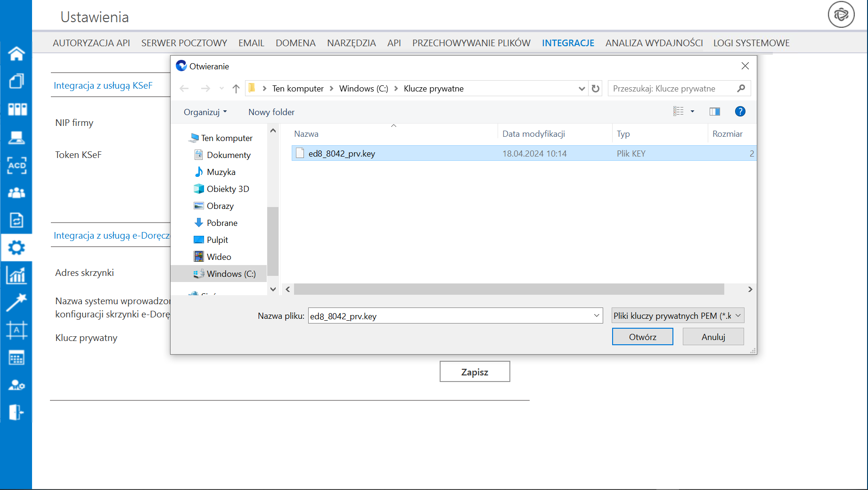Go up one folder level
This screenshot has height=490, width=868.
click(x=236, y=89)
